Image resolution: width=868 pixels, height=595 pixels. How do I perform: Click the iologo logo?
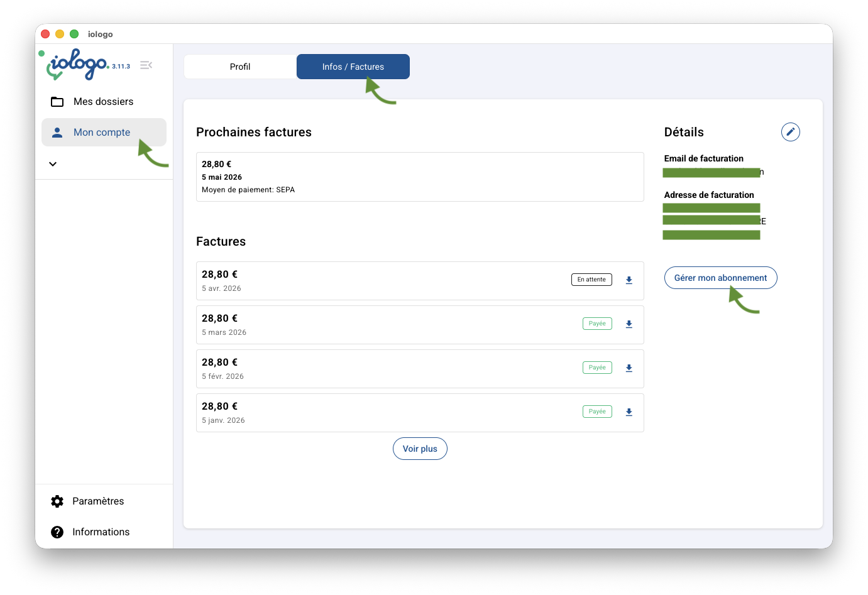[78, 65]
